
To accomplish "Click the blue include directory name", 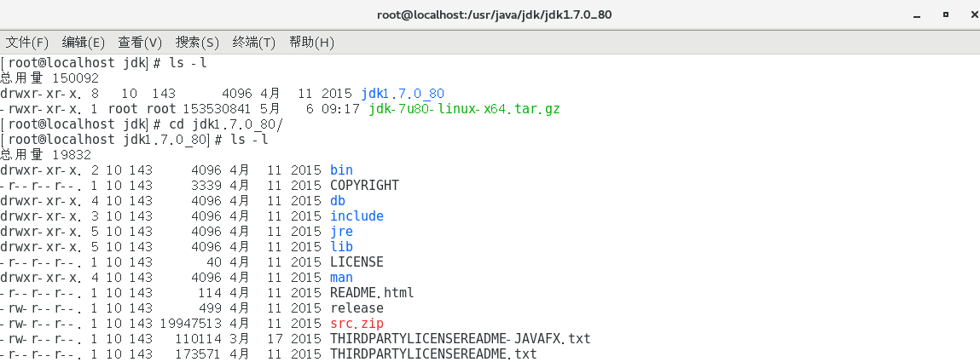I will tap(357, 216).
